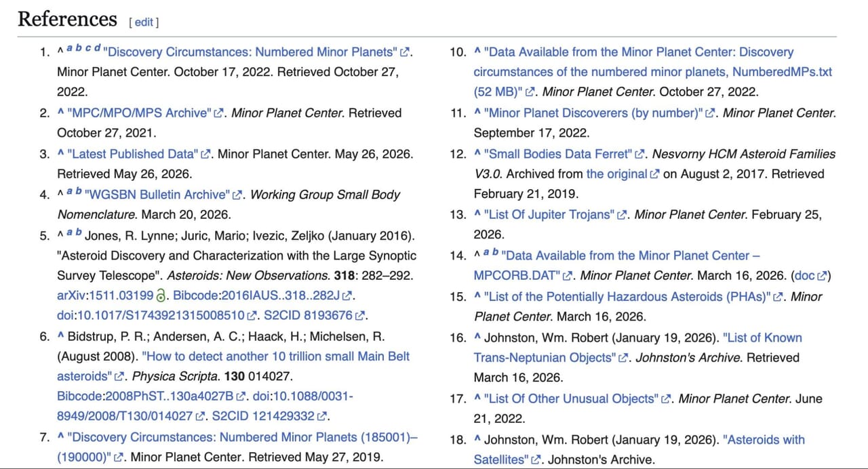
Task: Open the "How to detect another 10 trillion small Main Belt asteroids" link
Action: 233,366
